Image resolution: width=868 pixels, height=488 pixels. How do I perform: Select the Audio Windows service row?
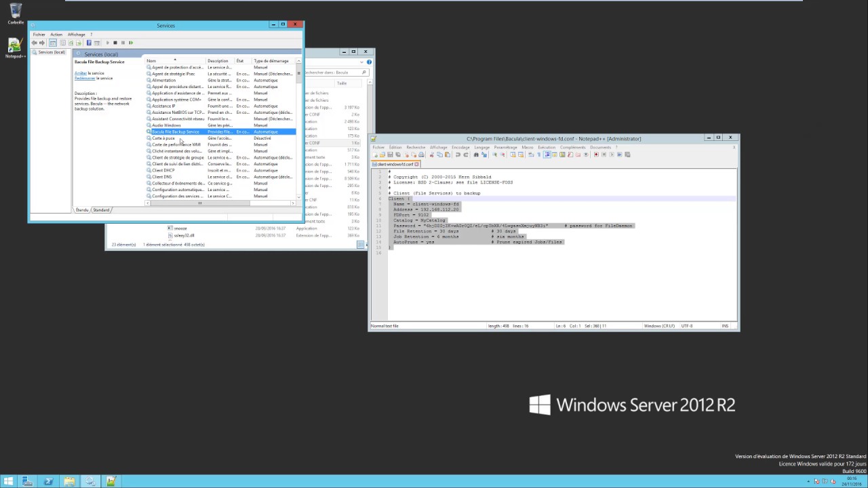click(x=221, y=125)
